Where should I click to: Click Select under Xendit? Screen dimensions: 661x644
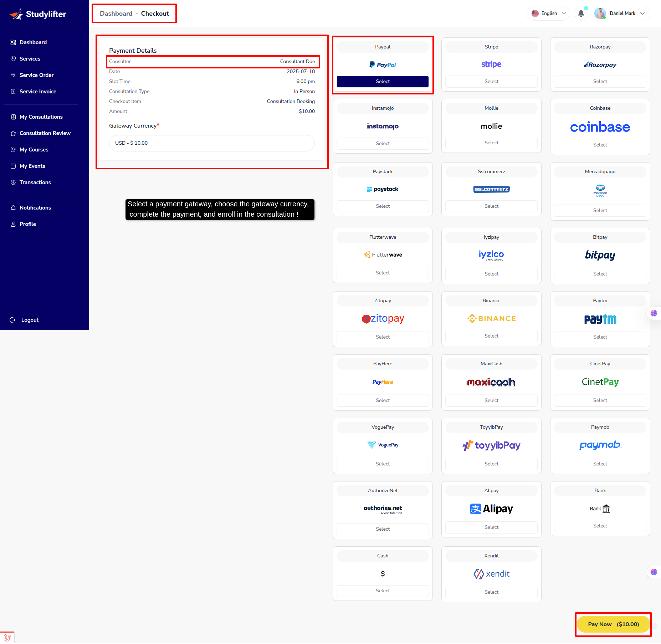coord(491,592)
